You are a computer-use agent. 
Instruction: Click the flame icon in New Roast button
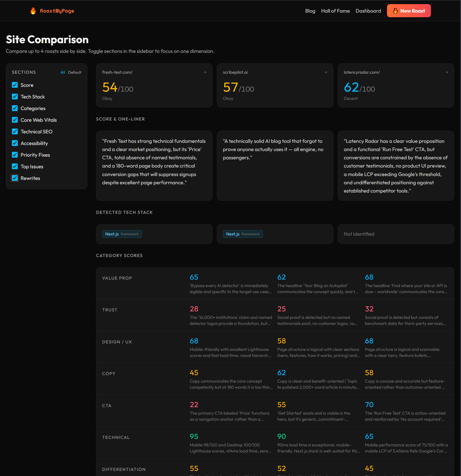tap(395, 11)
